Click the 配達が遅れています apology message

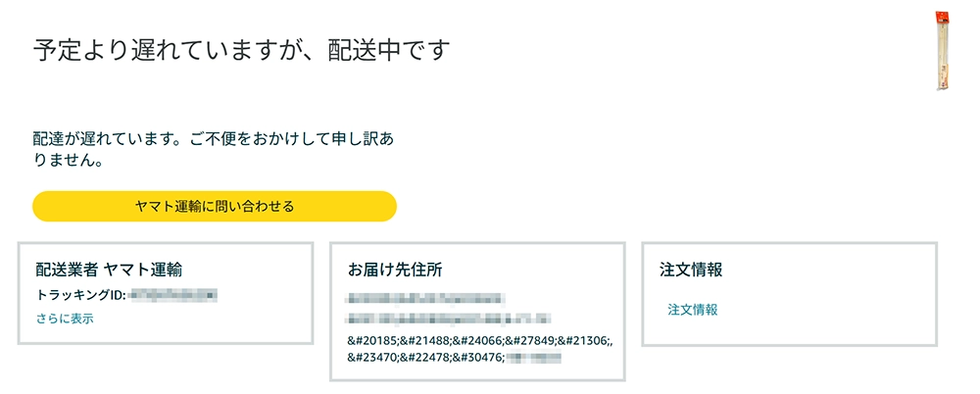click(214, 138)
